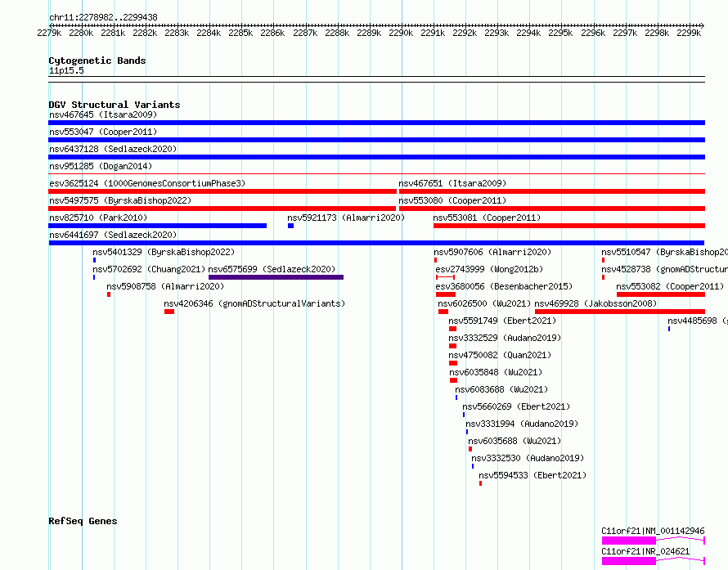Open nsv6035848 (Wu2021) label
The width and height of the screenshot is (728, 570).
[x=496, y=372]
